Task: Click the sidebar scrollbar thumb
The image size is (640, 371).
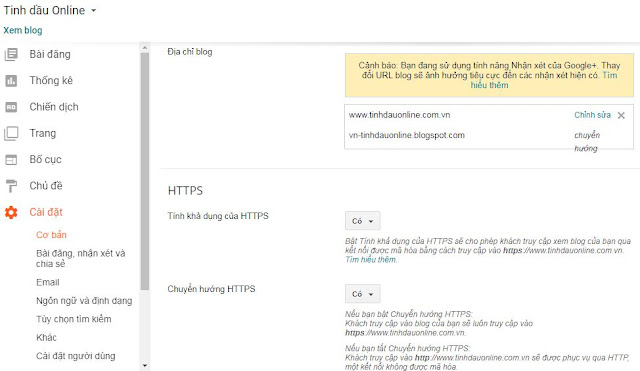Action: [144, 171]
